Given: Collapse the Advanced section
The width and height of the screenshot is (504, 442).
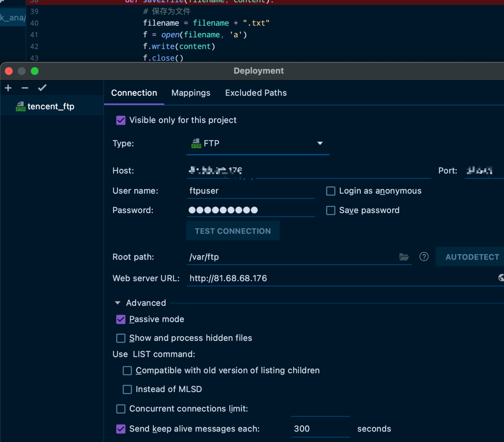Looking at the screenshot, I should (x=117, y=303).
